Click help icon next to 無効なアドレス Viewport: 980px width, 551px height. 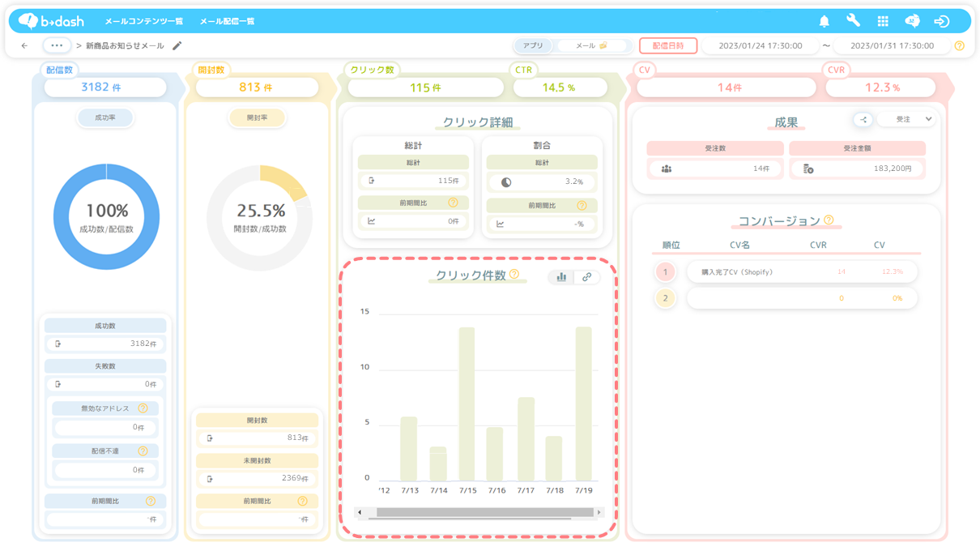(143, 408)
